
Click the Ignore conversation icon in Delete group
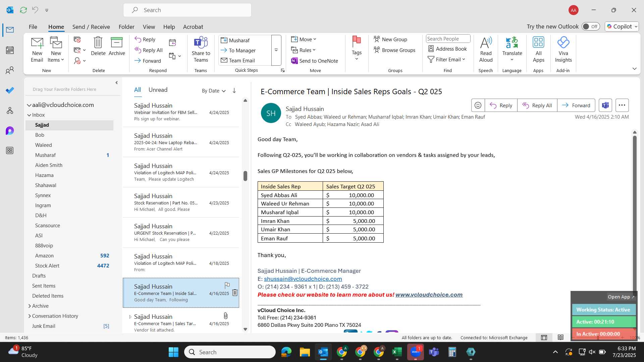pos(77,40)
